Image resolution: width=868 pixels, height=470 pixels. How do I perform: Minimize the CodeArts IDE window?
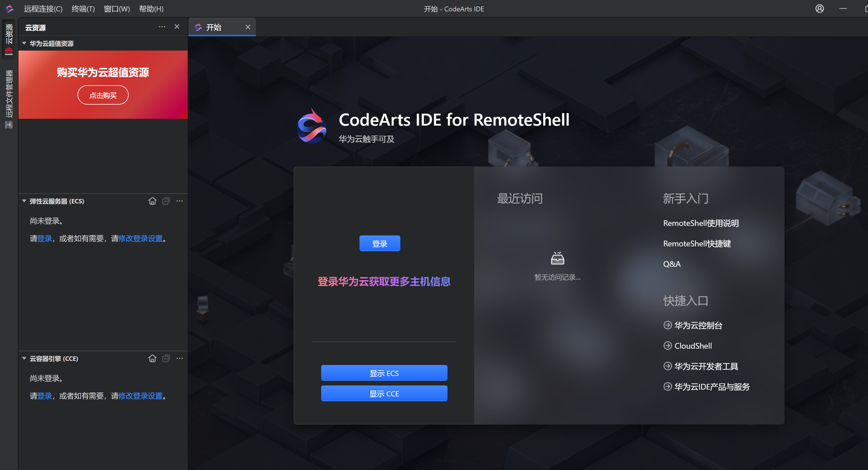(843, 9)
